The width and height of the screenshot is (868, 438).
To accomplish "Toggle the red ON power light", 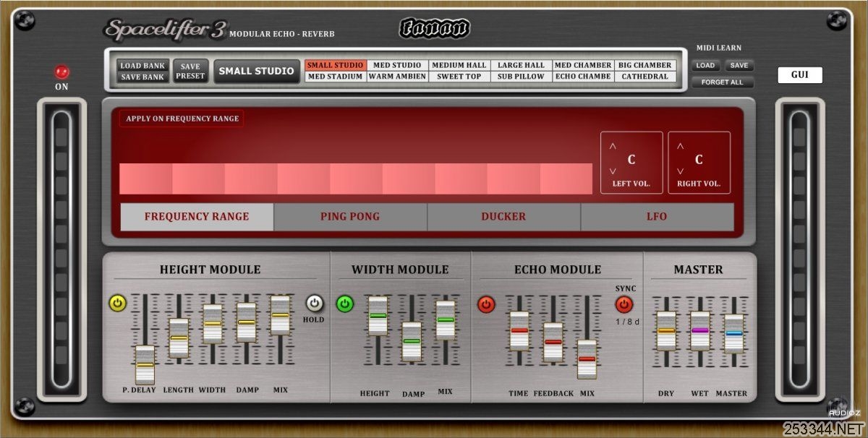I will click(x=61, y=72).
